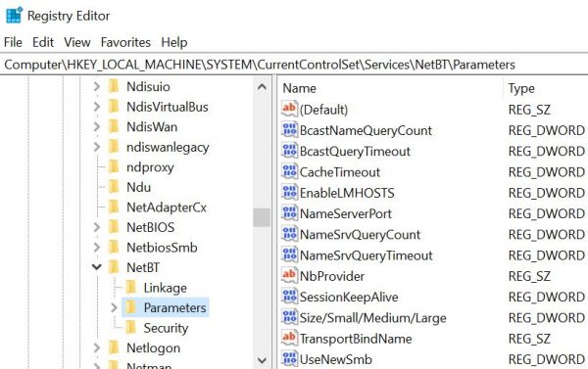Click the (Default) string value icon
This screenshot has height=369, width=588.
(289, 109)
